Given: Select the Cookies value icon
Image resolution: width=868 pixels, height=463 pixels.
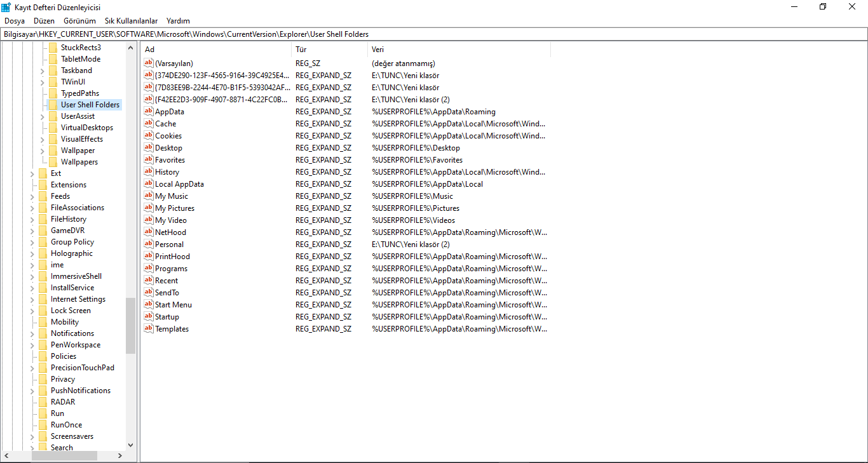Looking at the screenshot, I should click(x=149, y=135).
